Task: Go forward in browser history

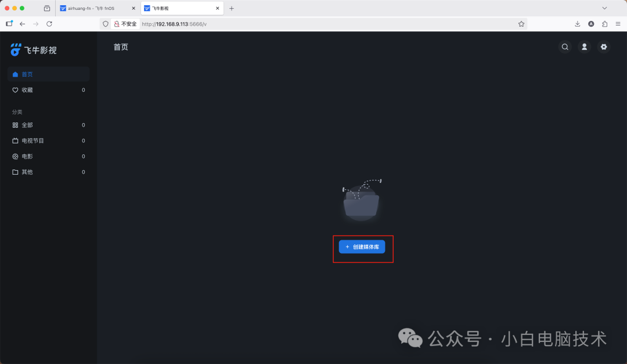Action: coord(36,24)
